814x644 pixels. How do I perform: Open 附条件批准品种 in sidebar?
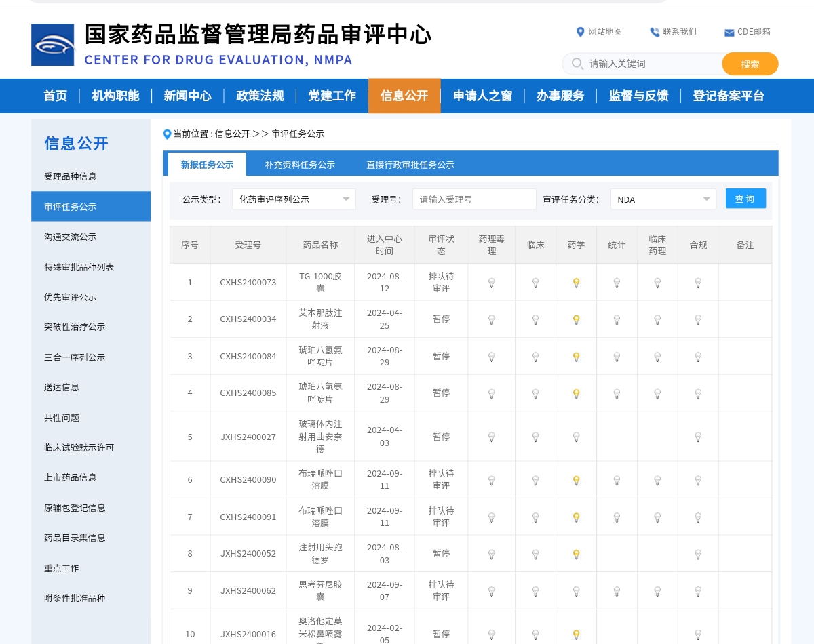tap(91, 598)
